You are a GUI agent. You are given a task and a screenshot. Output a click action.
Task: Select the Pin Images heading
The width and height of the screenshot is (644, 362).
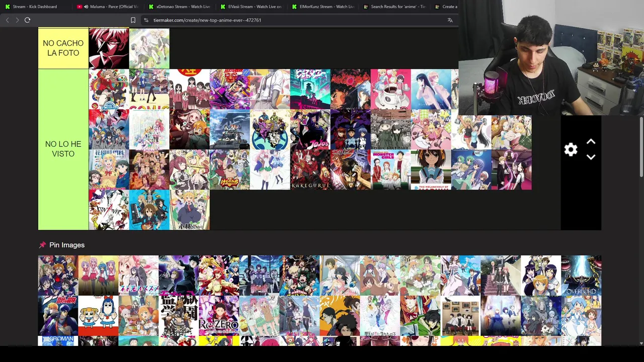coord(67,245)
